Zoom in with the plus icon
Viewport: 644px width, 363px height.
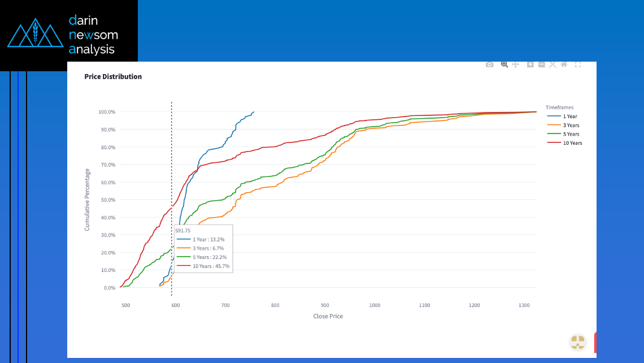pyautogui.click(x=530, y=64)
